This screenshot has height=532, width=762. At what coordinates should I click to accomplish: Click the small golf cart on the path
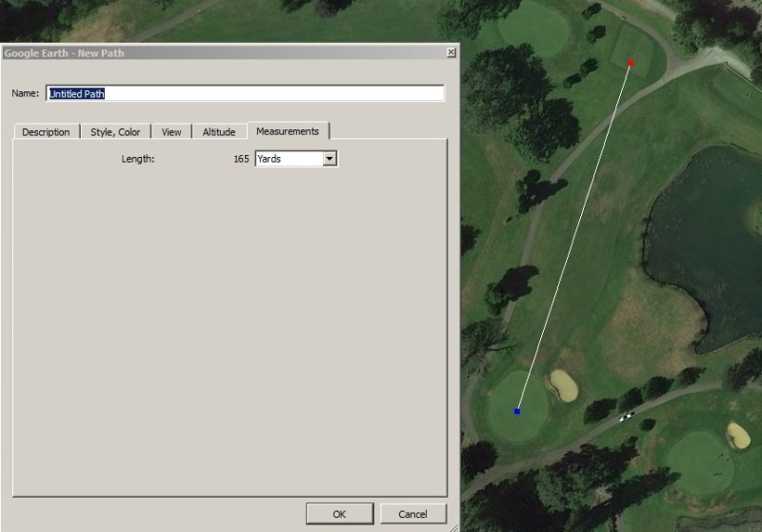click(626, 416)
